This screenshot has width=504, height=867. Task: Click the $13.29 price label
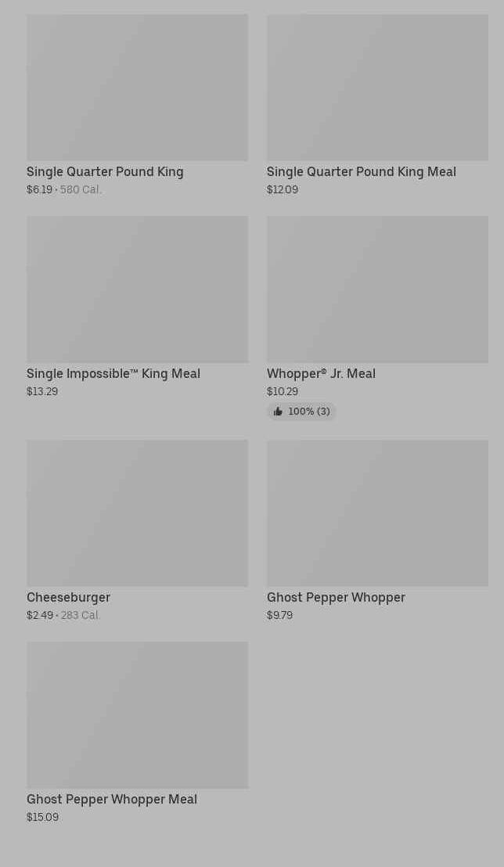pyautogui.click(x=42, y=392)
